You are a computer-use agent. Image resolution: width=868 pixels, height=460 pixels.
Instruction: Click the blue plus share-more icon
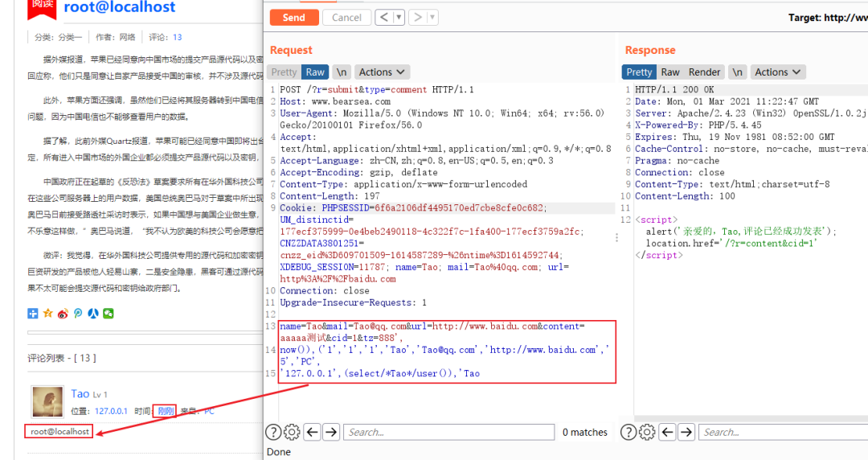[x=33, y=314]
